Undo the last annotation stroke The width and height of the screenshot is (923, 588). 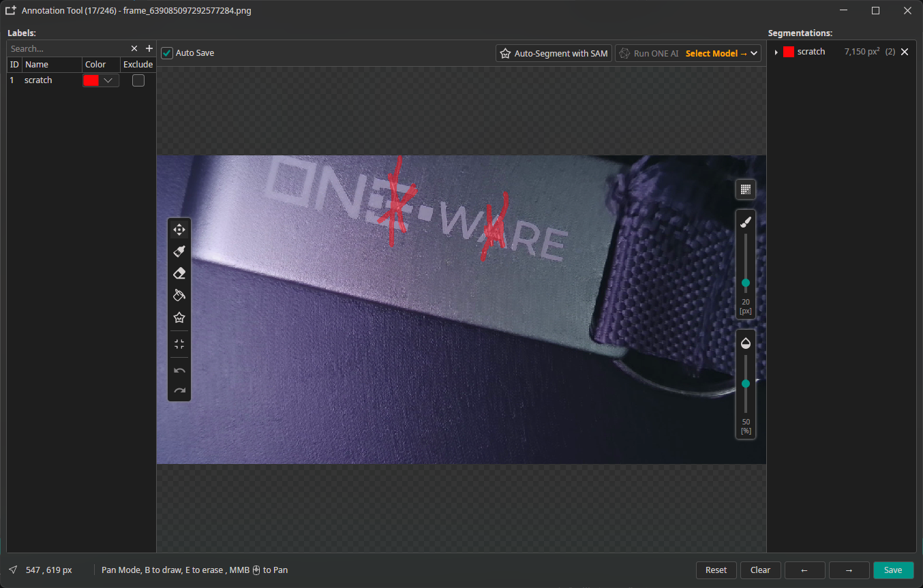(179, 371)
